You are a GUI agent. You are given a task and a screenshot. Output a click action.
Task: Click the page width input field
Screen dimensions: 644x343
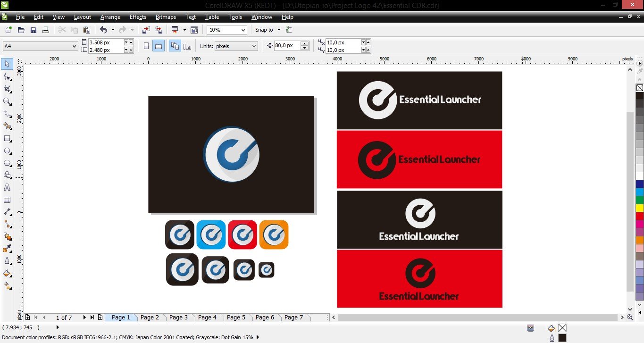[x=106, y=42]
